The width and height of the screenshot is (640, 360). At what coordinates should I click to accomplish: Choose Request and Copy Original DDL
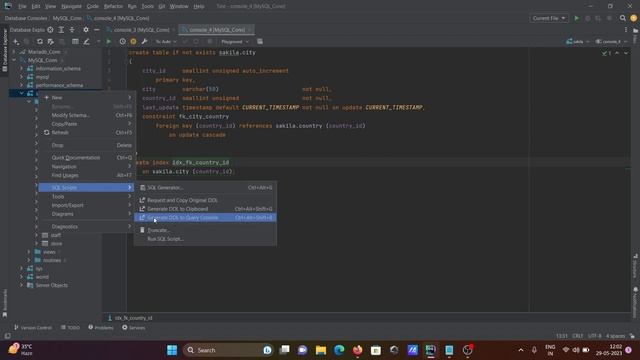point(205,200)
